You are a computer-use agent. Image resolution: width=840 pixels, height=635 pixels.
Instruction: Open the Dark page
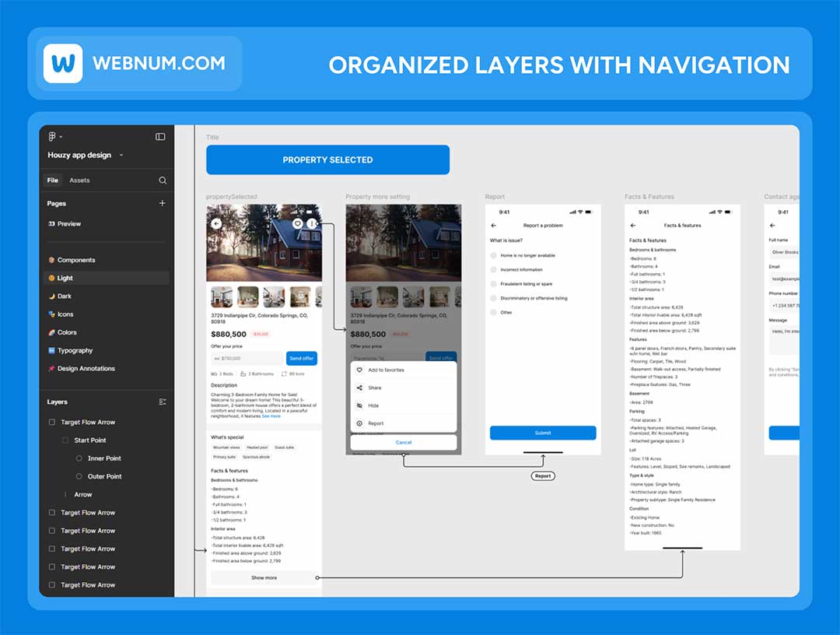point(65,296)
